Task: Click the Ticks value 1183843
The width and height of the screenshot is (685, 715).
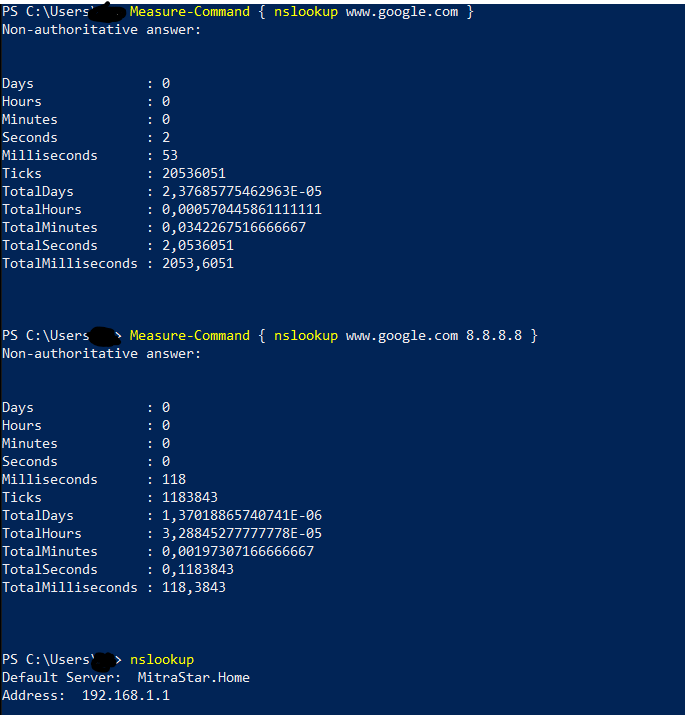Action: [x=190, y=497]
